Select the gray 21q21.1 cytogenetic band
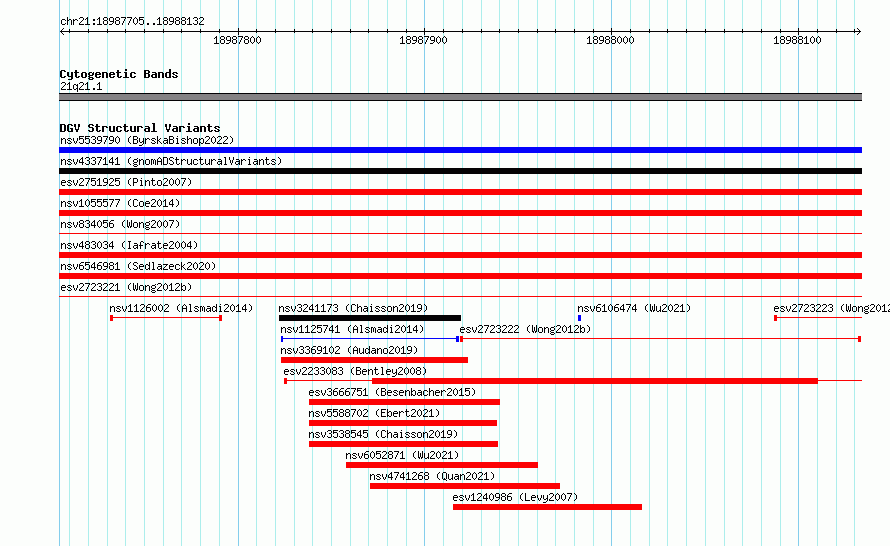The image size is (890, 546). (x=460, y=97)
